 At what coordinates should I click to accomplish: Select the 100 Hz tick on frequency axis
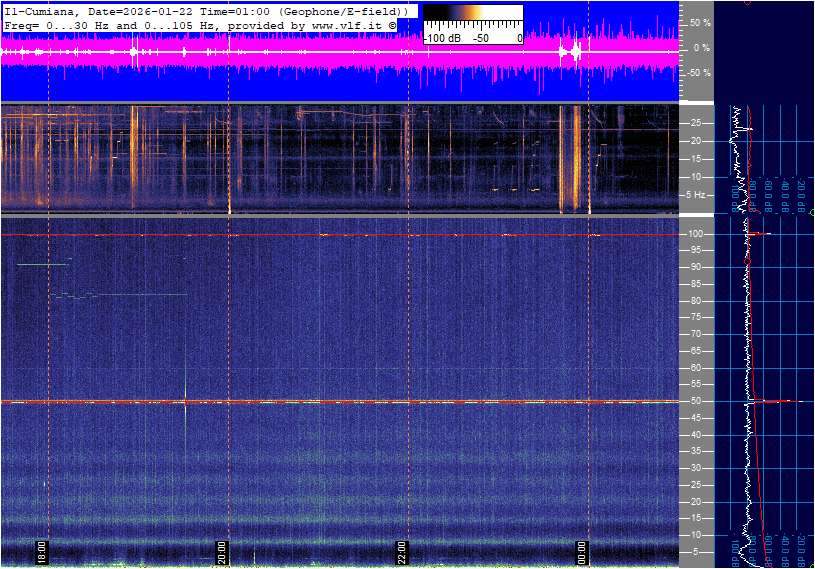[x=695, y=234]
